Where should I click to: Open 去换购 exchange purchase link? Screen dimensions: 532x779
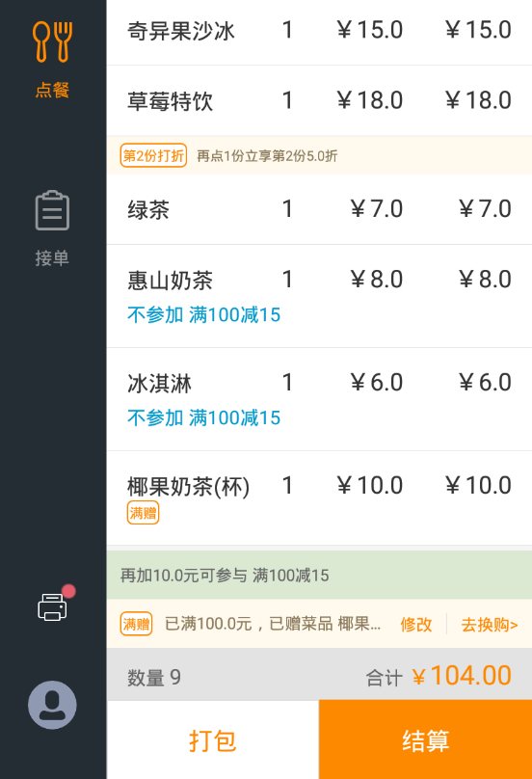coord(490,624)
